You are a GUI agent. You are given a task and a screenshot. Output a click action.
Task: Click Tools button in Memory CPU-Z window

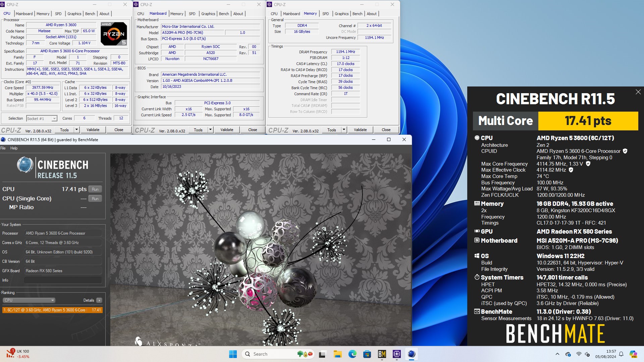coord(332,130)
